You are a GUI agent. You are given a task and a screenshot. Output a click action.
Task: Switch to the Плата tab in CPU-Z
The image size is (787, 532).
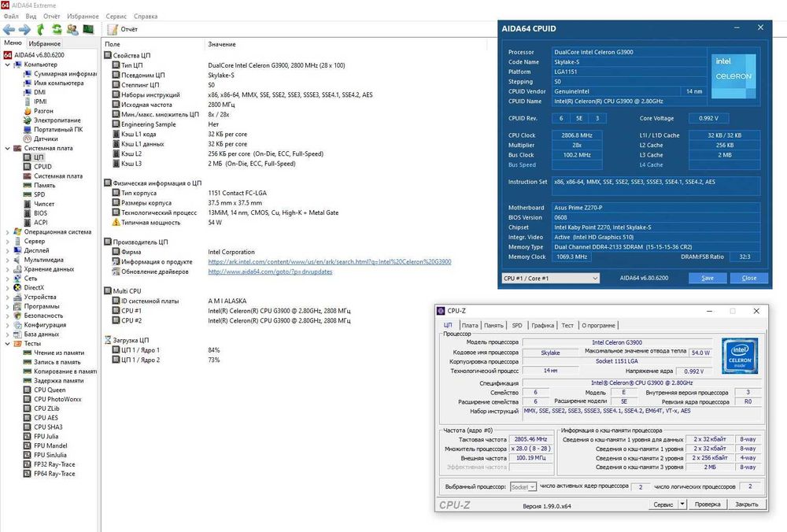tap(470, 325)
